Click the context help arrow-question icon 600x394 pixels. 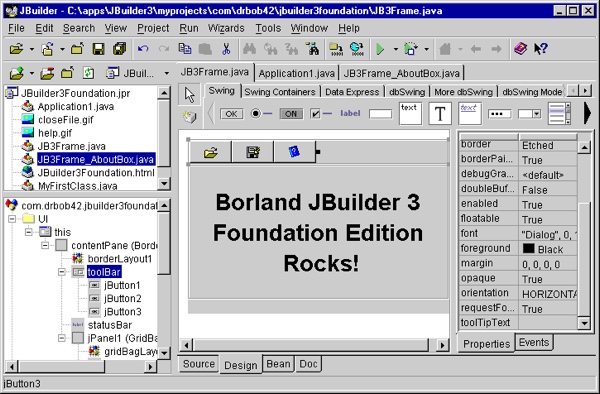(x=541, y=49)
